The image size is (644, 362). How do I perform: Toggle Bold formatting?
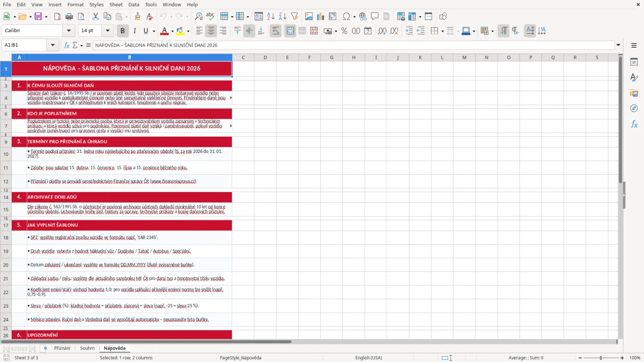pyautogui.click(x=122, y=31)
